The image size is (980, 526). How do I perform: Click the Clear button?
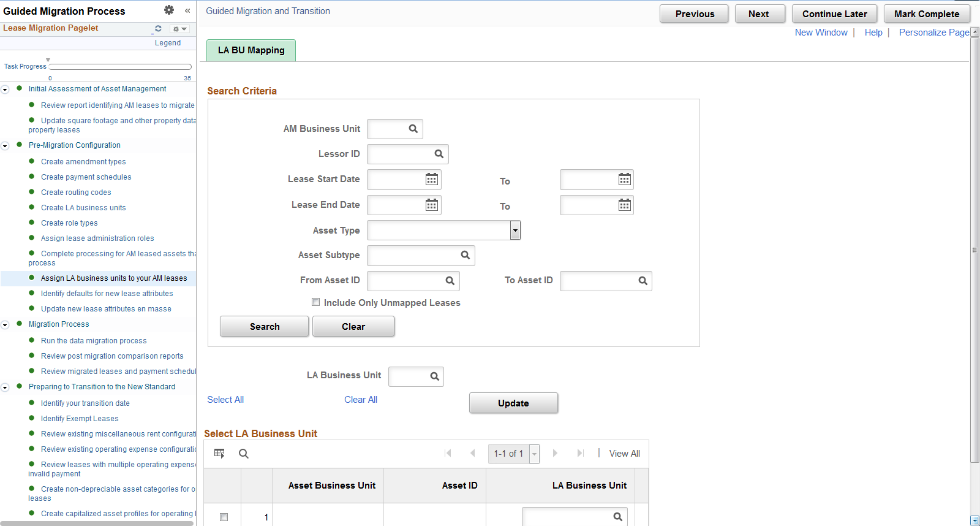pyautogui.click(x=353, y=327)
